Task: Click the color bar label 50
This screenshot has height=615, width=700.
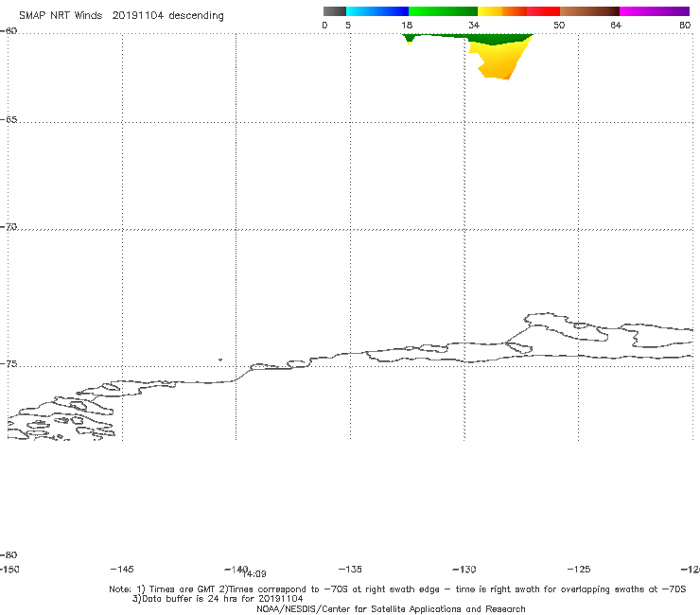Action: tap(559, 25)
